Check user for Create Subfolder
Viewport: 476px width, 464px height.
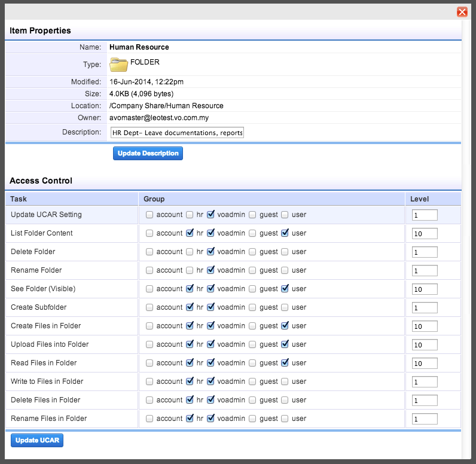coord(285,307)
